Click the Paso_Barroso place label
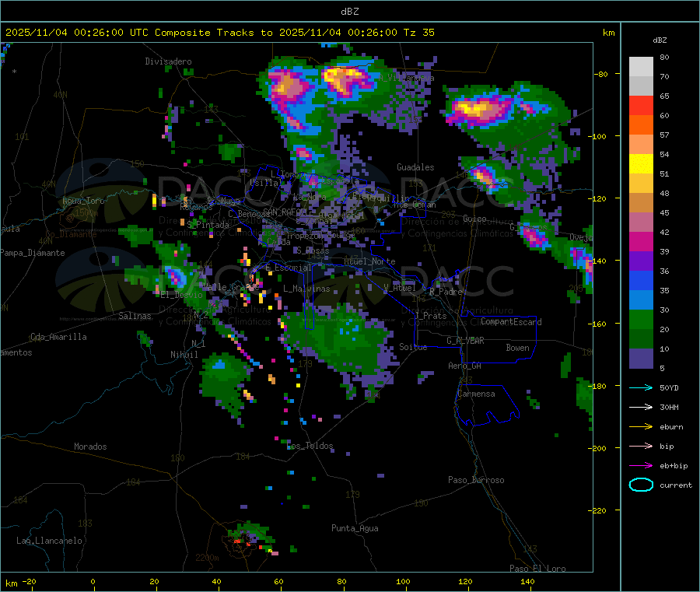Image resolution: width=700 pixels, height=592 pixels. point(476,480)
